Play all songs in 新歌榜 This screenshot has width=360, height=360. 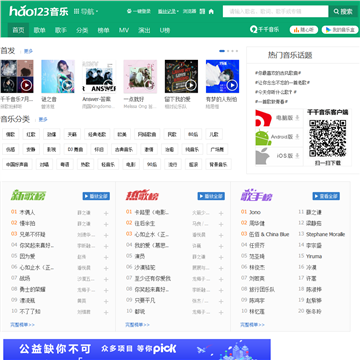tap(96, 196)
